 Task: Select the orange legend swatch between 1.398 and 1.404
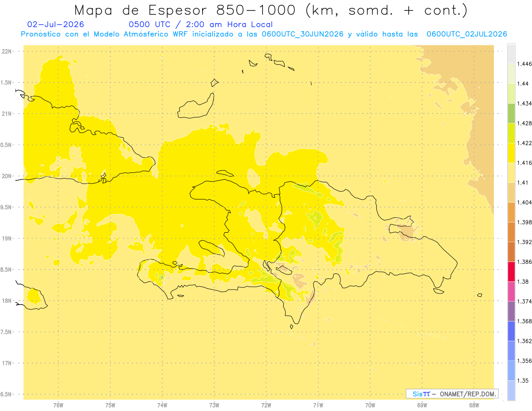[x=511, y=212]
